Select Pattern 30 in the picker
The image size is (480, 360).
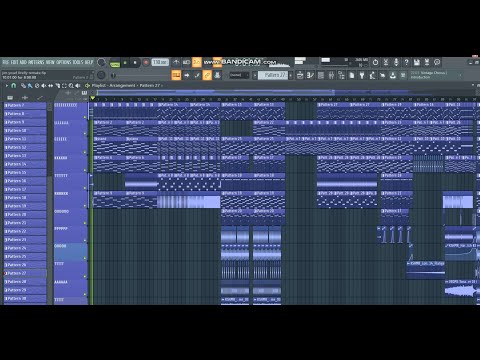[25, 298]
